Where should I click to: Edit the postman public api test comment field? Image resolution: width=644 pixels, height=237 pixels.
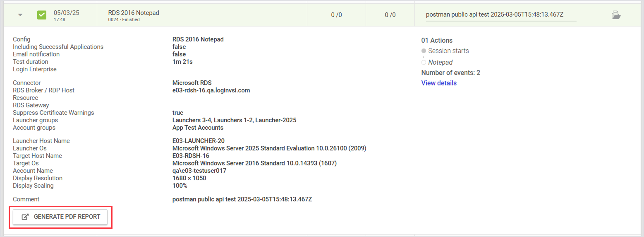point(500,15)
